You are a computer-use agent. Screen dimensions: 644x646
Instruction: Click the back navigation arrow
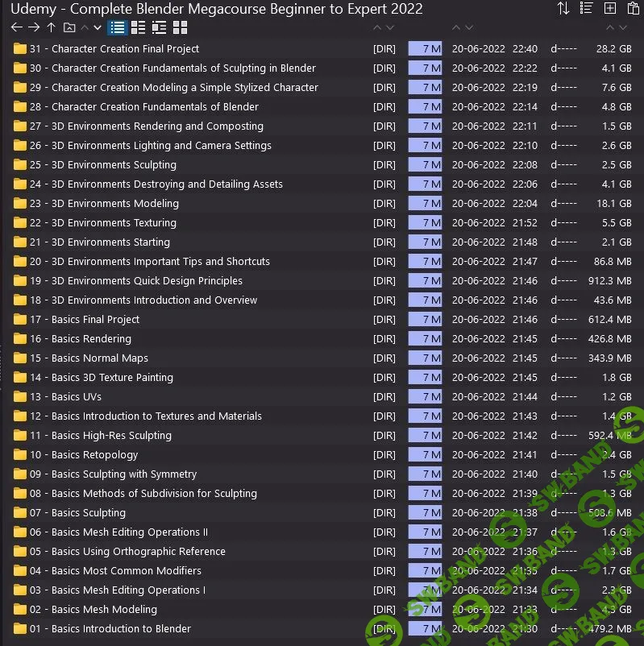16,27
